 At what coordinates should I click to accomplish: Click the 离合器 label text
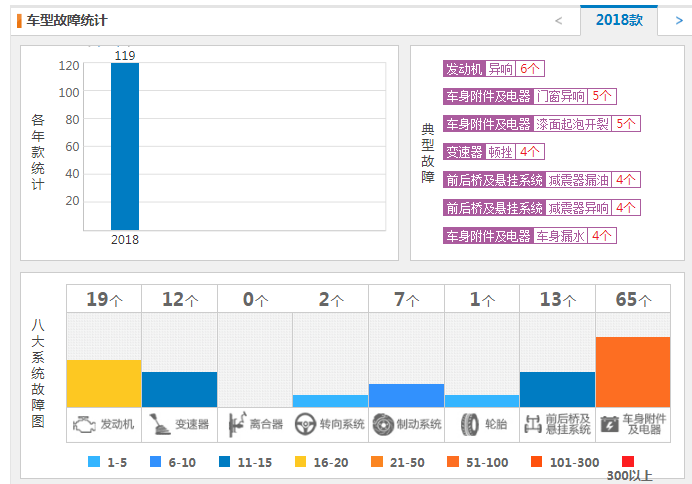point(266,424)
